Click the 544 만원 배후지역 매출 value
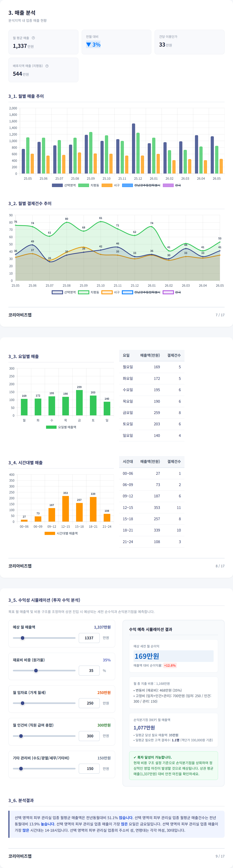The height and width of the screenshot is (868, 233). [21, 74]
